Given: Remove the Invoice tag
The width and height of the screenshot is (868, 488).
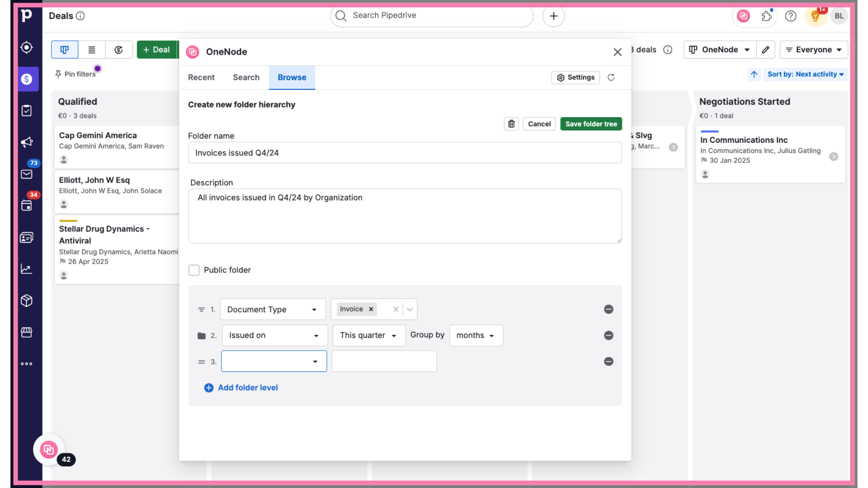Looking at the screenshot, I should click(x=371, y=309).
